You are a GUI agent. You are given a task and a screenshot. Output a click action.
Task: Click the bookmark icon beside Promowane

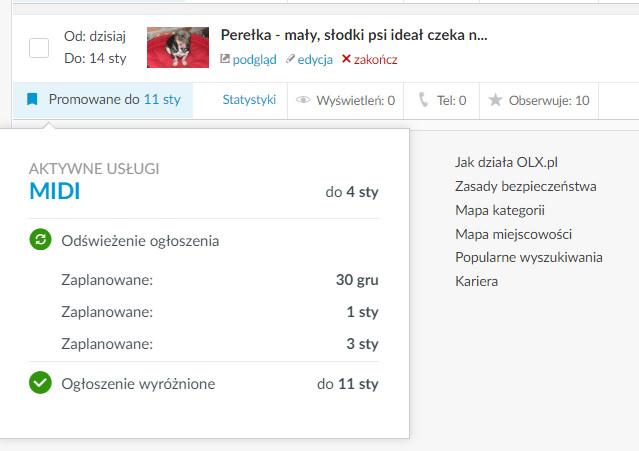coord(32,100)
